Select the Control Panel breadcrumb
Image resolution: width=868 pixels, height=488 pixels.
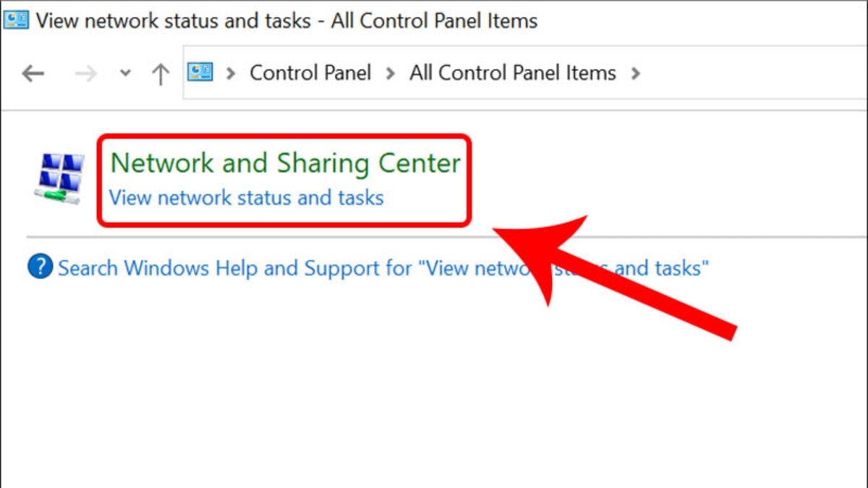tap(310, 73)
